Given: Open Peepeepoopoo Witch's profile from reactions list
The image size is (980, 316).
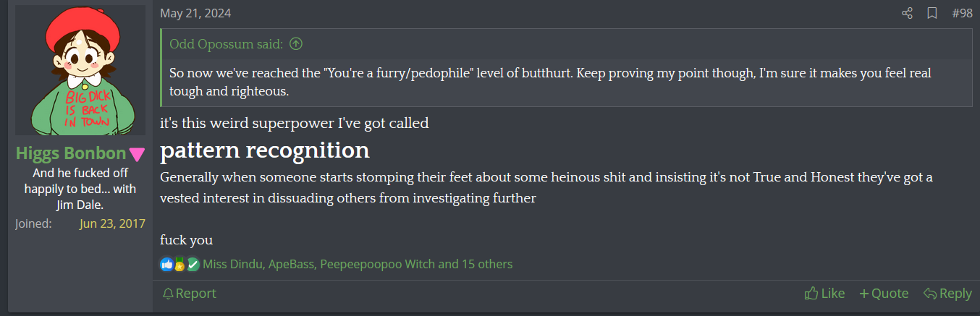Looking at the screenshot, I should click(x=376, y=265).
